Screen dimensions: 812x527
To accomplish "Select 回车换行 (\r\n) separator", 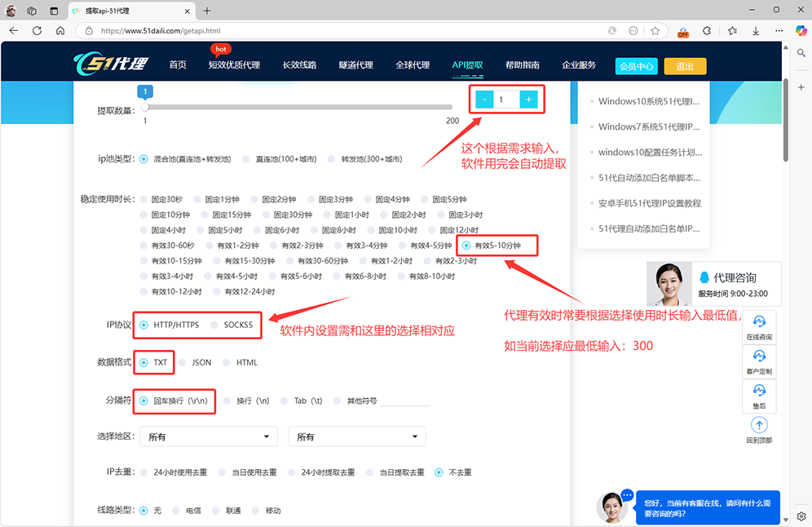I will [143, 401].
